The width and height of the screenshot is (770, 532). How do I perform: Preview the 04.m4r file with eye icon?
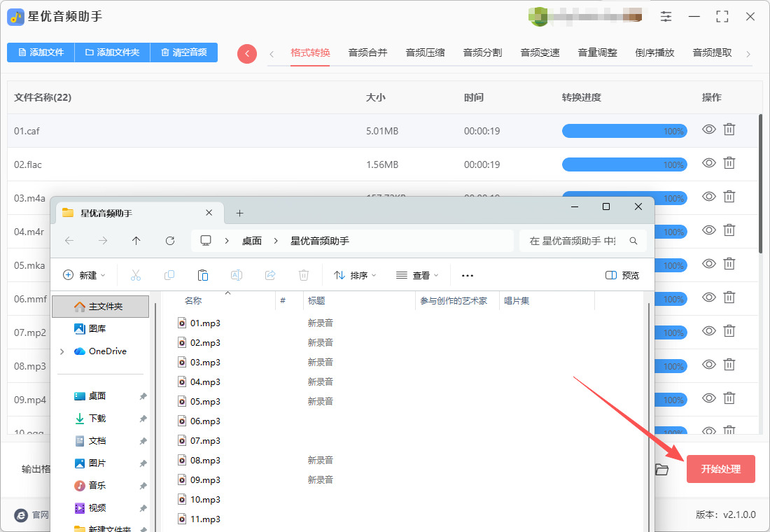click(708, 230)
